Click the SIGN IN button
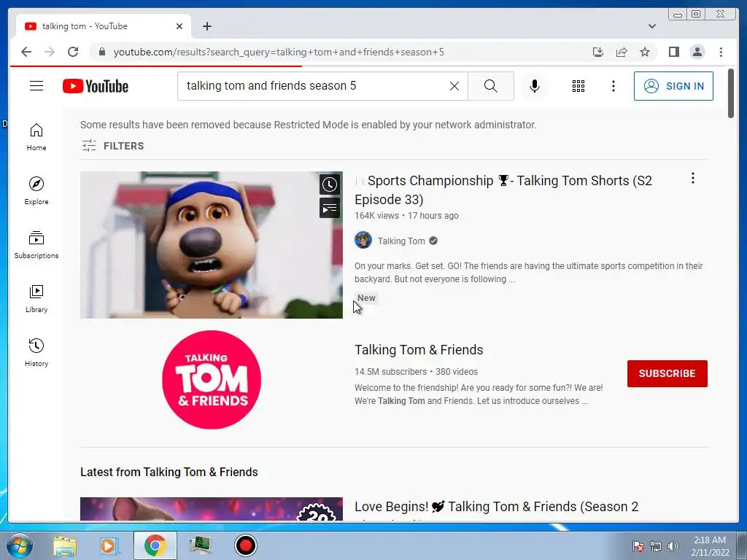Image resolution: width=747 pixels, height=560 pixels. pyautogui.click(x=673, y=86)
